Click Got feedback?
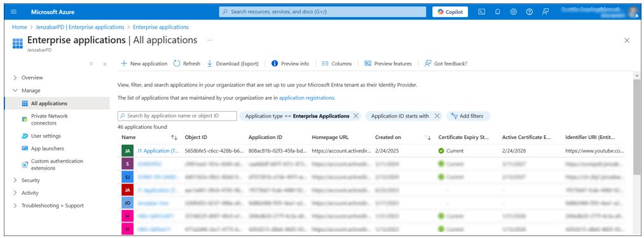 click(x=446, y=63)
